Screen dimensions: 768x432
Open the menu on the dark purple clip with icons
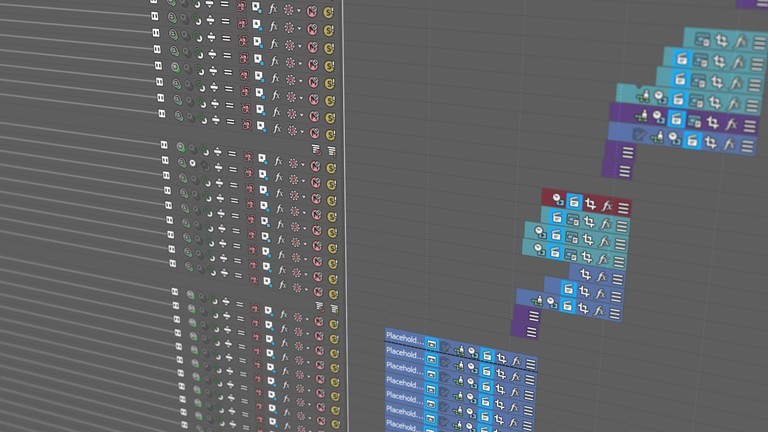click(x=749, y=127)
